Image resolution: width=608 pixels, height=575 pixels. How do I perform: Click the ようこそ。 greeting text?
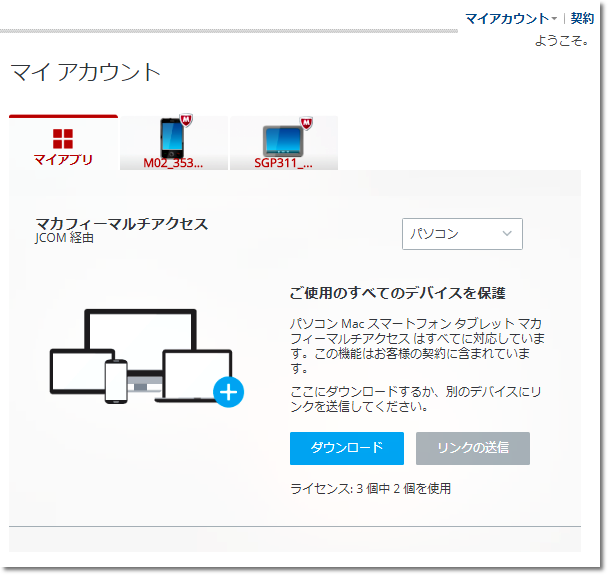point(561,40)
